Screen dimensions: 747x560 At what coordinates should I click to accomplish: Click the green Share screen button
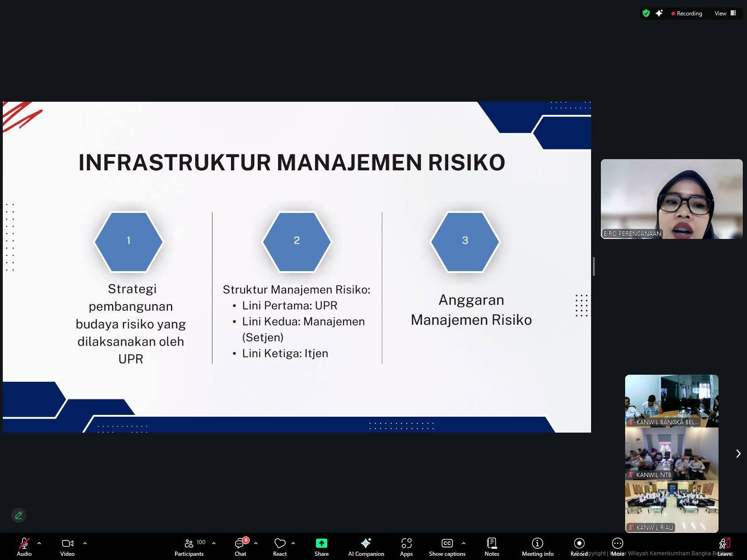321,546
